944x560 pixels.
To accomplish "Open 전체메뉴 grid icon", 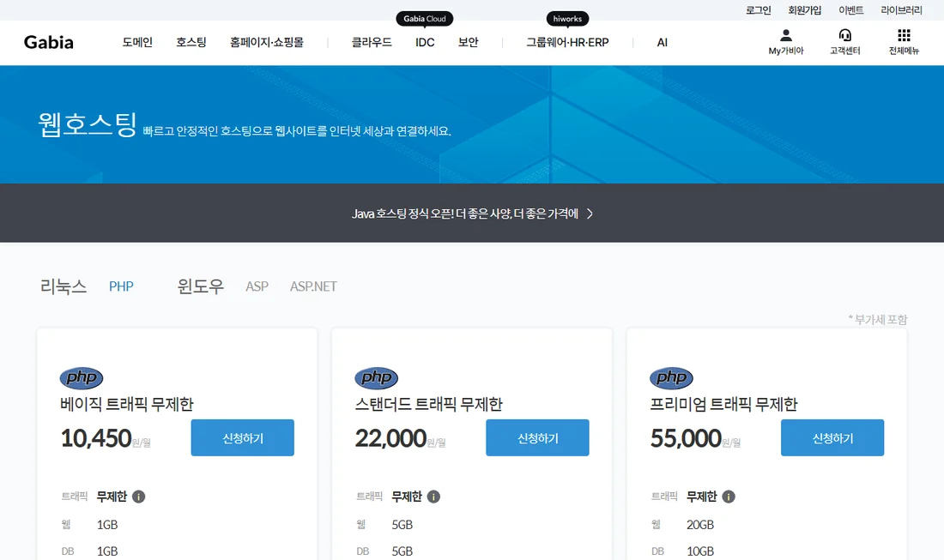I will pos(904,35).
